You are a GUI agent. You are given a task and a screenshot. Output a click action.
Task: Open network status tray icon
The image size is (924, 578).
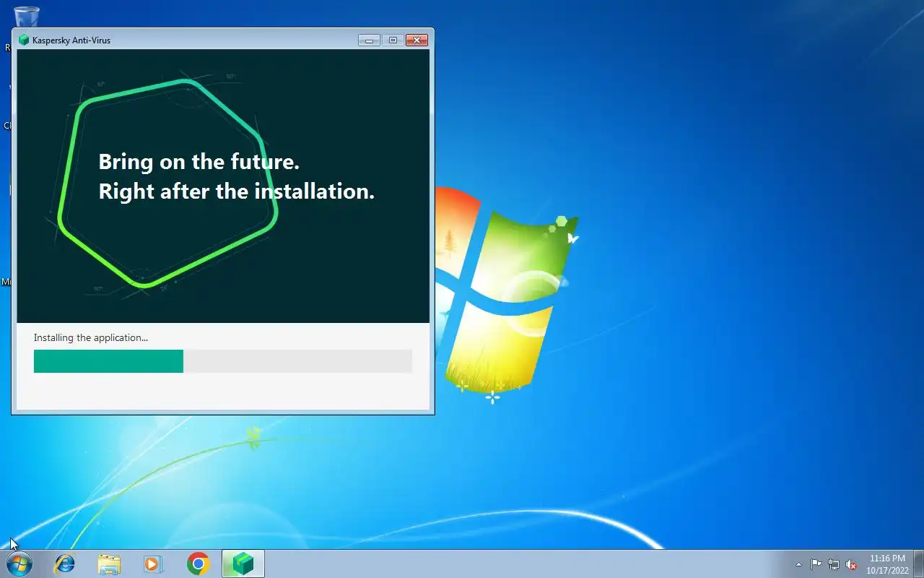coord(834,564)
